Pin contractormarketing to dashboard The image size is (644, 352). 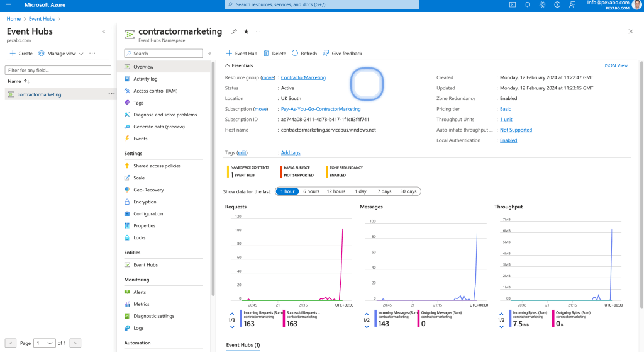click(234, 31)
